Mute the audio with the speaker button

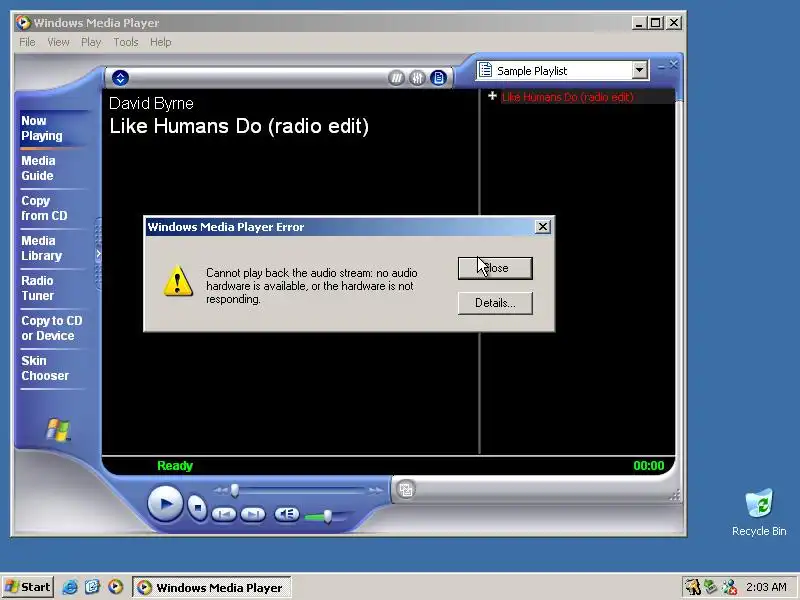(x=287, y=514)
